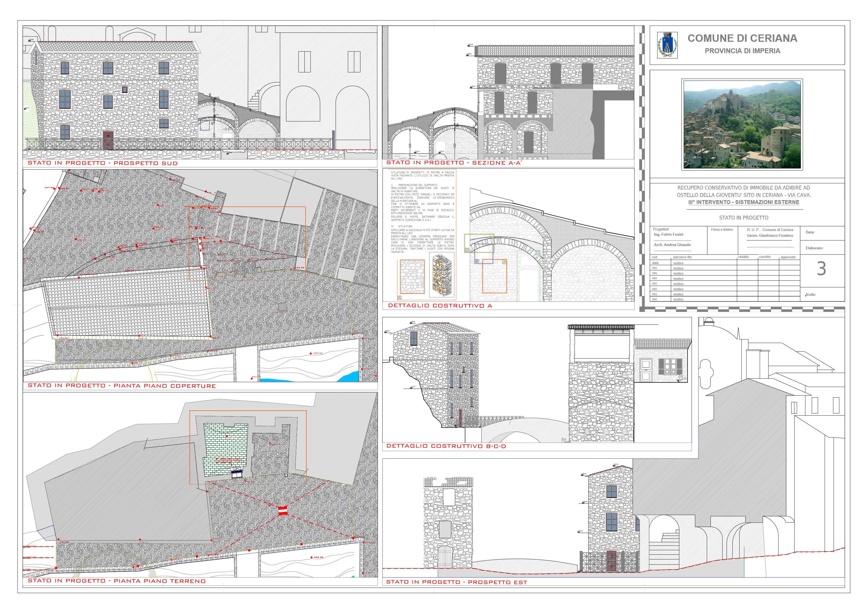Click the red-white drain symbol in ground floor plan
The width and height of the screenshot is (868, 613).
click(283, 511)
